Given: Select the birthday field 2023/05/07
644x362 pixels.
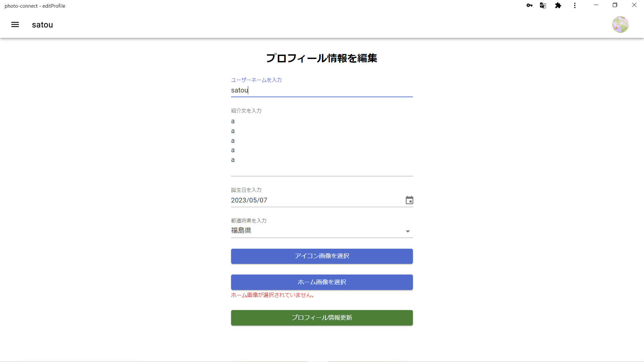Looking at the screenshot, I should pyautogui.click(x=317, y=200).
